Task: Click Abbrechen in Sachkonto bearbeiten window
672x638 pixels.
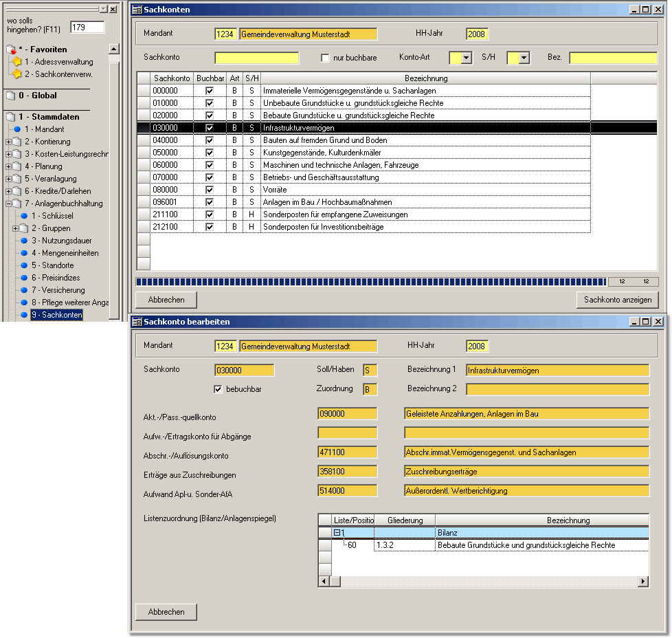Action: (166, 612)
